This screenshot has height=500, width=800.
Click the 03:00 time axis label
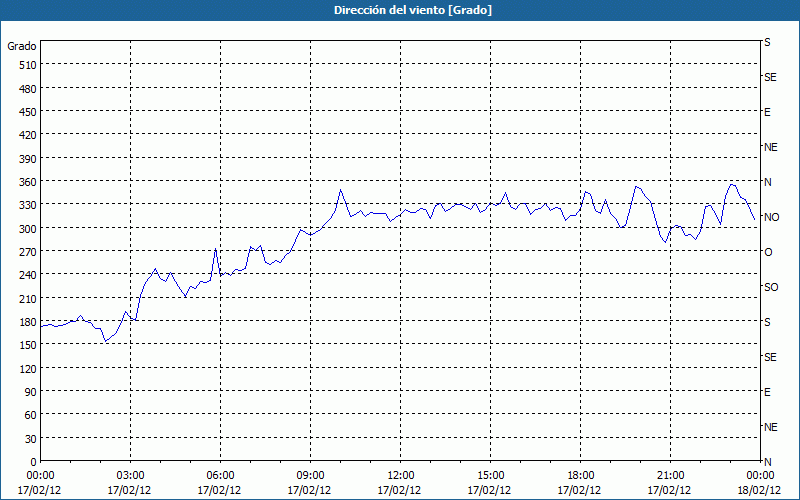pyautogui.click(x=130, y=476)
